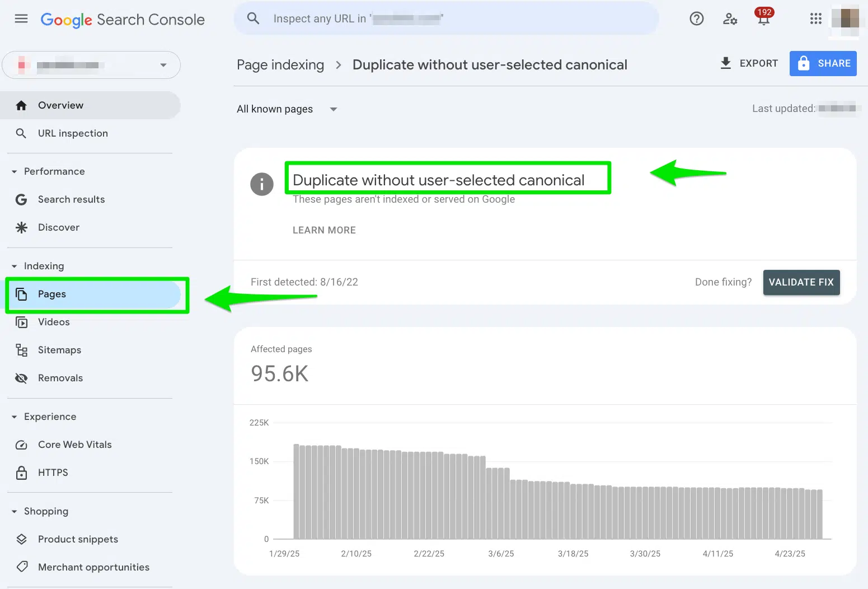Open the HTTPS report
This screenshot has width=868, height=589.
53,472
